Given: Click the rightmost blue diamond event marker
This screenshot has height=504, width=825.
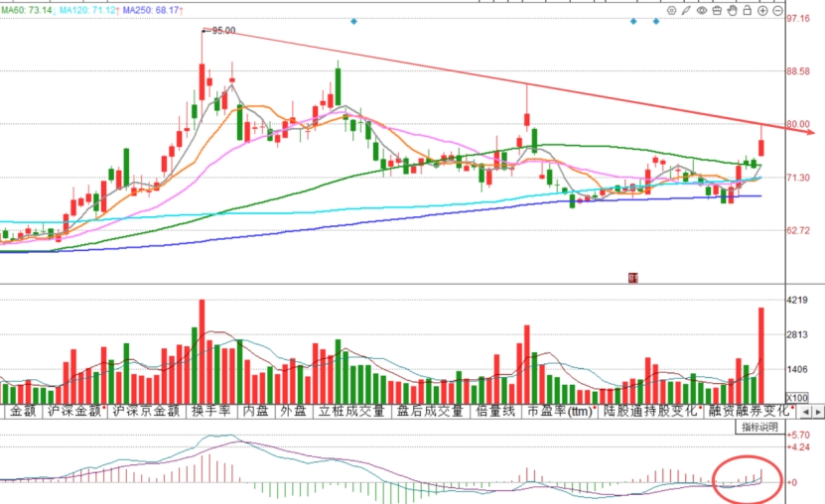Looking at the screenshot, I should [656, 22].
